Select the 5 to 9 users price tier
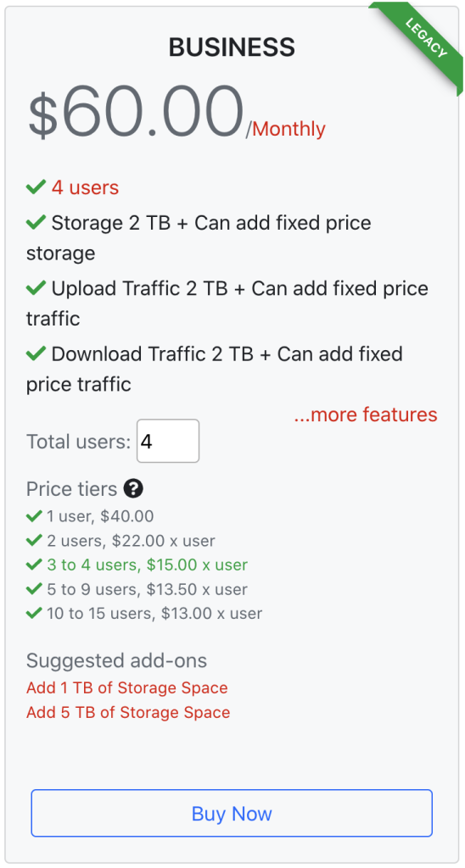 click(148, 590)
